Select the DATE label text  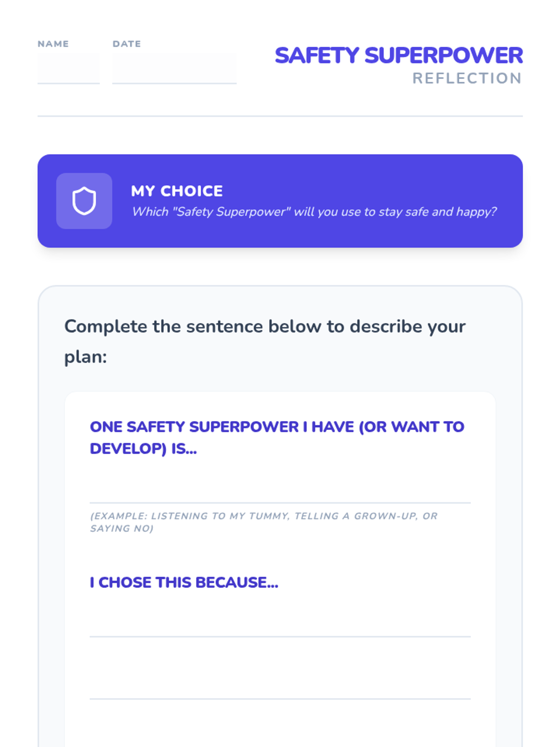(126, 44)
